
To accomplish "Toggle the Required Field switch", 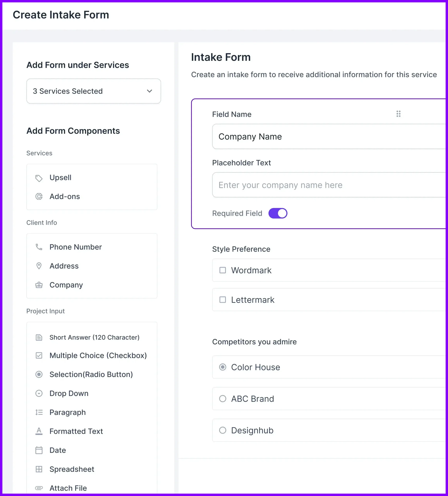I will point(278,213).
